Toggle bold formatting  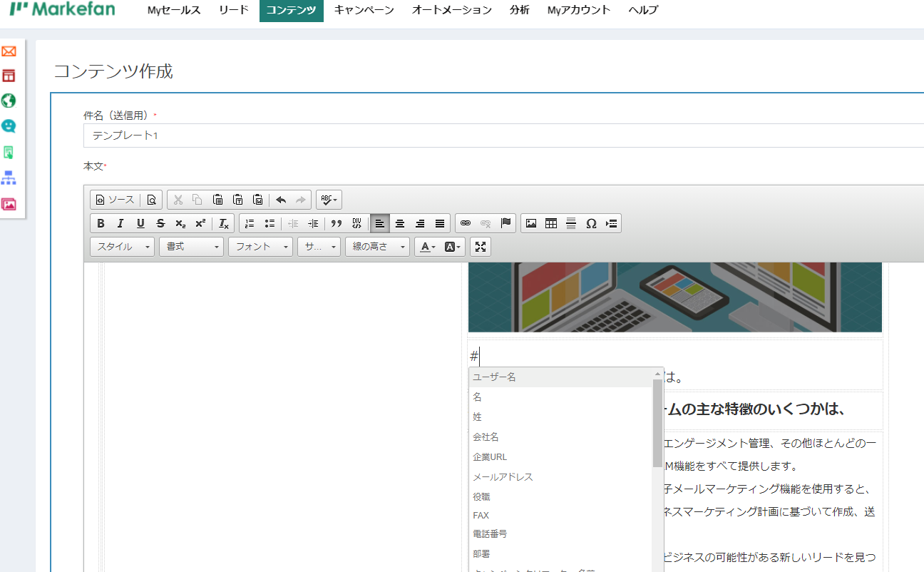click(101, 223)
